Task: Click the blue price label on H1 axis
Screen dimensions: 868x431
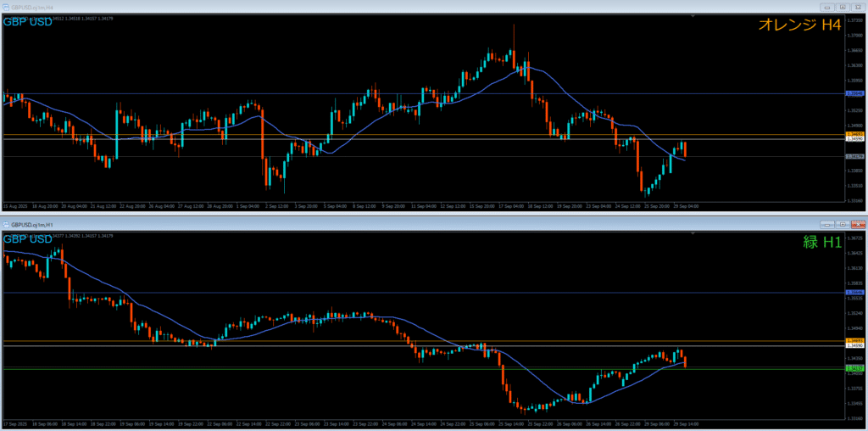Action: pos(854,293)
